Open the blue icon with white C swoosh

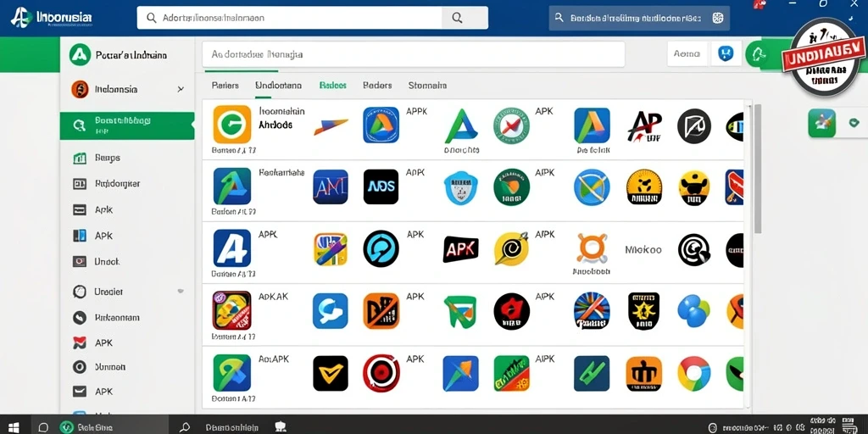coord(330,311)
